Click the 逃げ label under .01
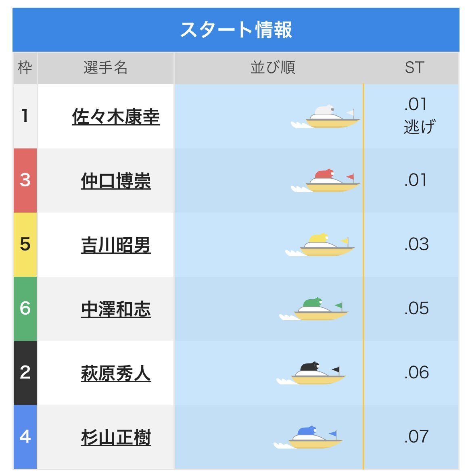Screen dimensions: 472x476 tap(420, 127)
